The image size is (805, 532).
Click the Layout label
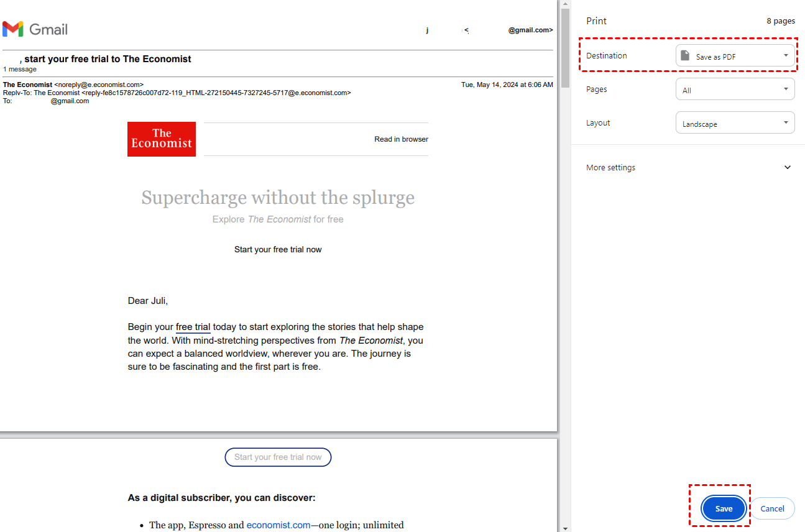click(x=598, y=123)
